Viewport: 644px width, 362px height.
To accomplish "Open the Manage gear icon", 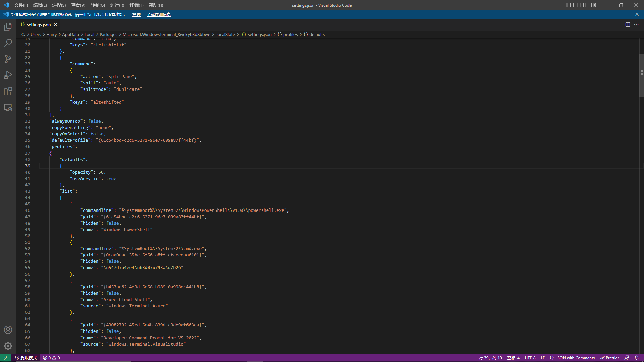I will [8, 346].
